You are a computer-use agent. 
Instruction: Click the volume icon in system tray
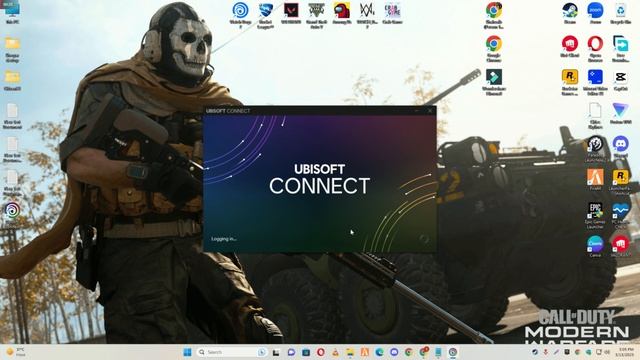pyautogui.click(x=607, y=352)
